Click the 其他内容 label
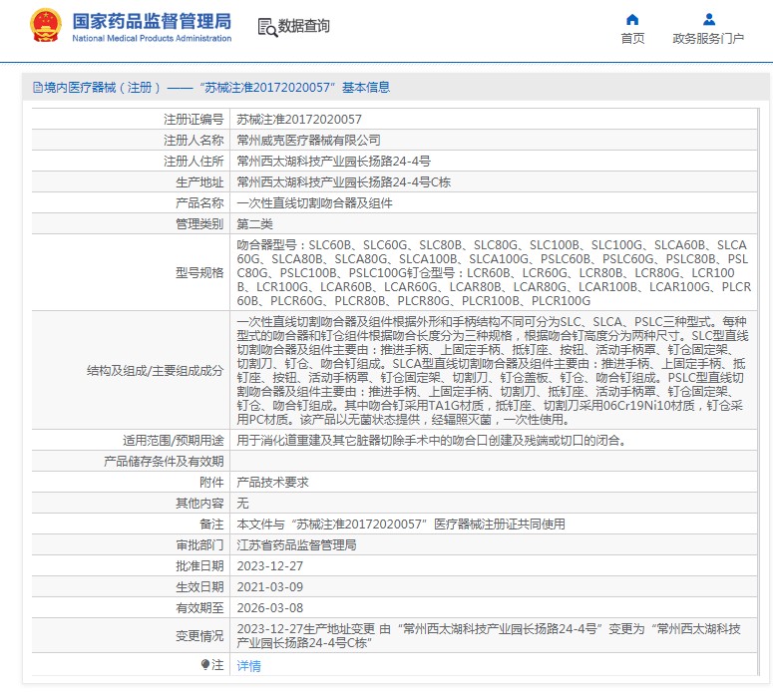 199,504
